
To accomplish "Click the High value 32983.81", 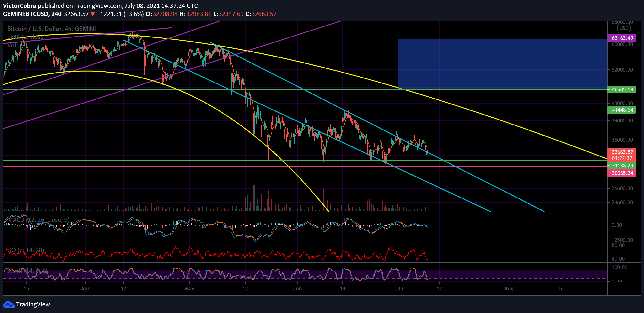I will point(199,14).
